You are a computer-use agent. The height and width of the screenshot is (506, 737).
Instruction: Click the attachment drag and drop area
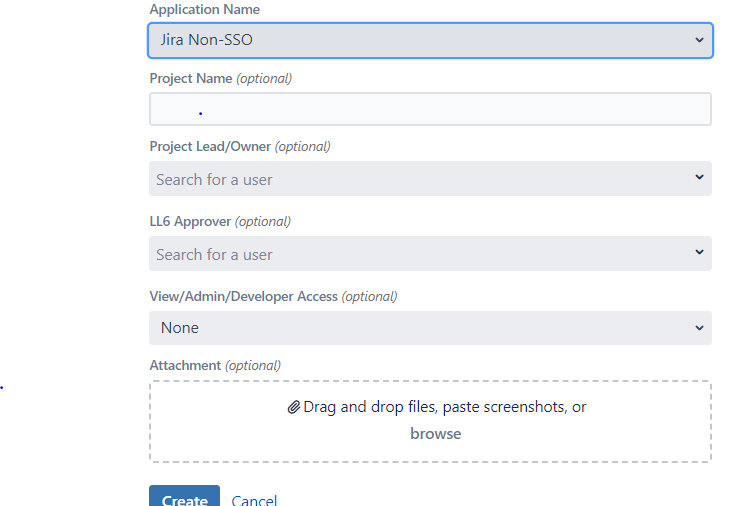coord(430,421)
